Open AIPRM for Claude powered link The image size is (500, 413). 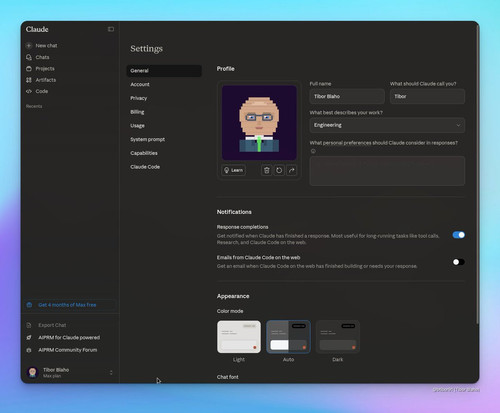point(69,338)
